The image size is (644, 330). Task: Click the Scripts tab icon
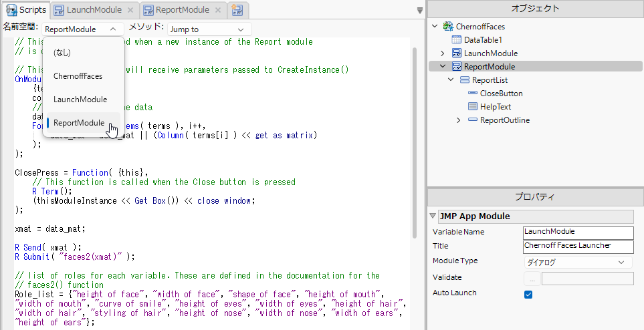11,9
